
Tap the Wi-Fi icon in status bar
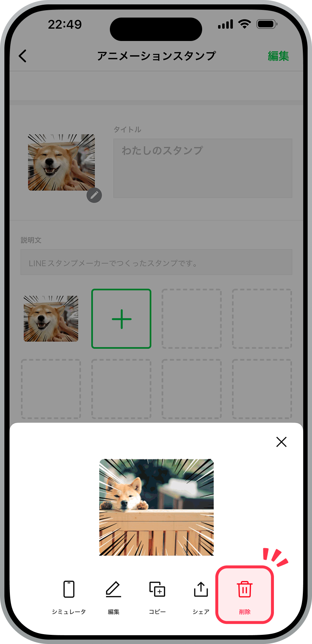[x=244, y=25]
